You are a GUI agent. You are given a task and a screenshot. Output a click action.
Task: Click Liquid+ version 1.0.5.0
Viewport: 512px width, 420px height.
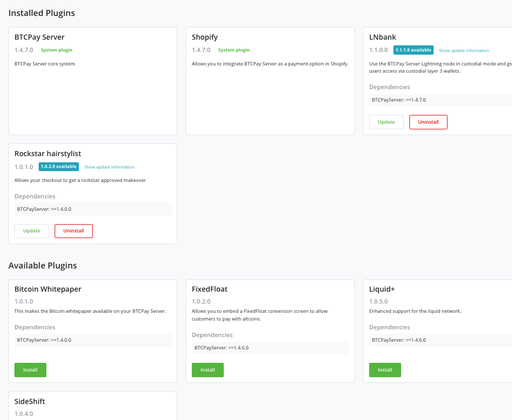(x=378, y=301)
